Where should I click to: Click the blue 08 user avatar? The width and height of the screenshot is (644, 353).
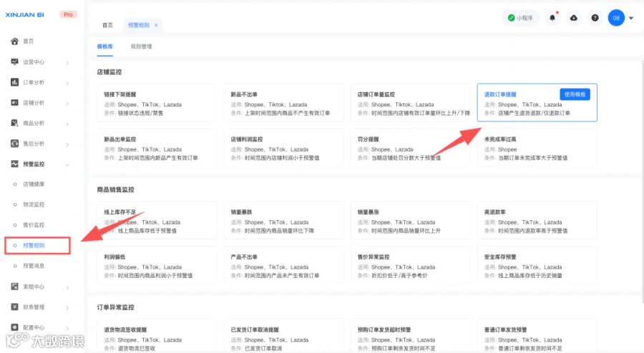click(x=616, y=18)
